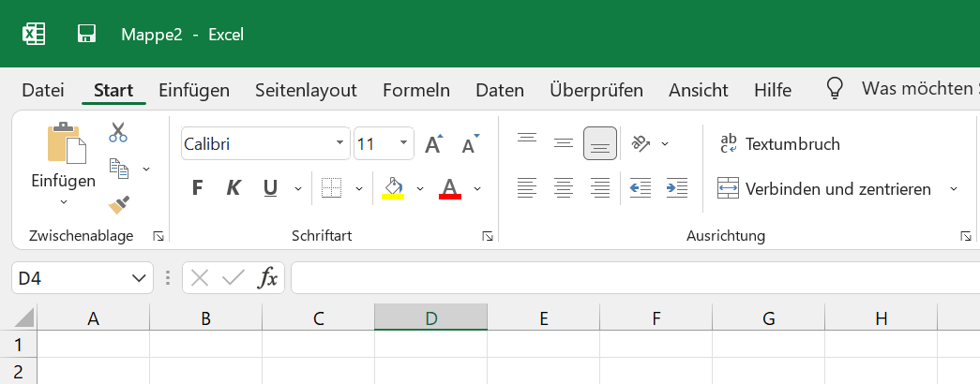Select column A header
Screen dimensions: 980x384
93,318
